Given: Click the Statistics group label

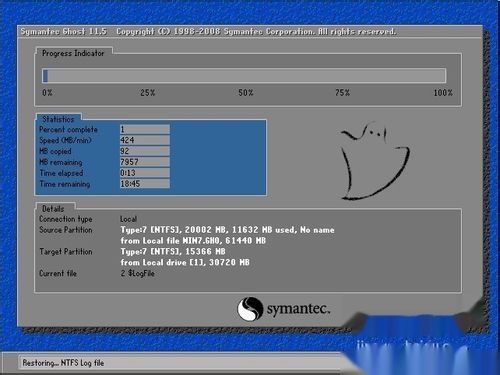Looking at the screenshot, I should tap(58, 119).
